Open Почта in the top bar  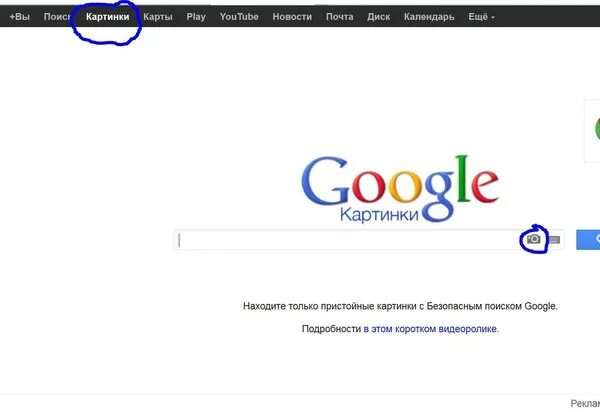coord(339,17)
